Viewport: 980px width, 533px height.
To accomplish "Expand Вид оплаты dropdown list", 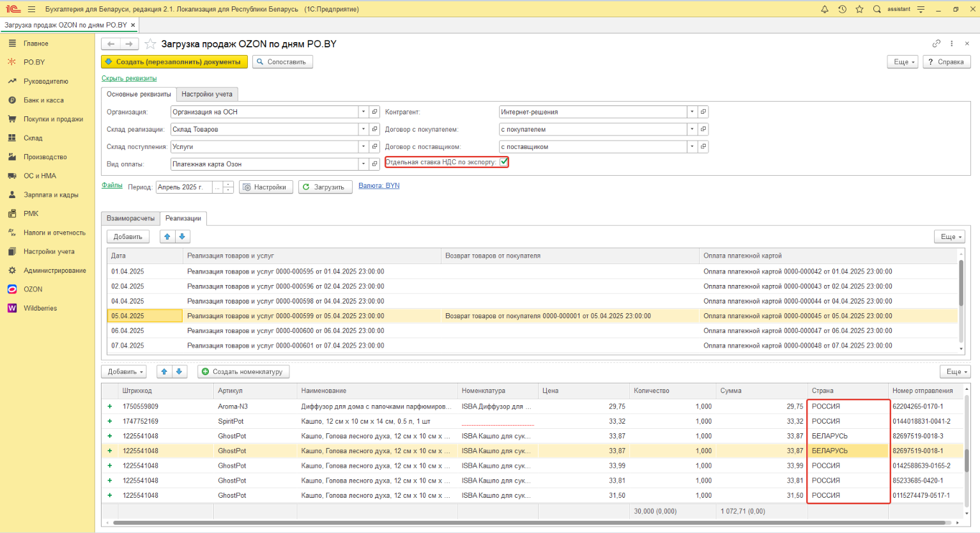I will (364, 164).
